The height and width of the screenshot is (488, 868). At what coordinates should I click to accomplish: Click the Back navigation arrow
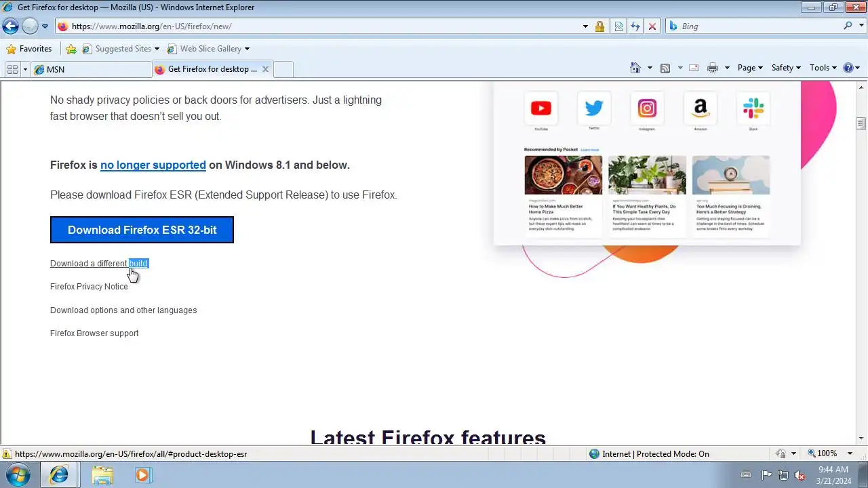[10, 26]
